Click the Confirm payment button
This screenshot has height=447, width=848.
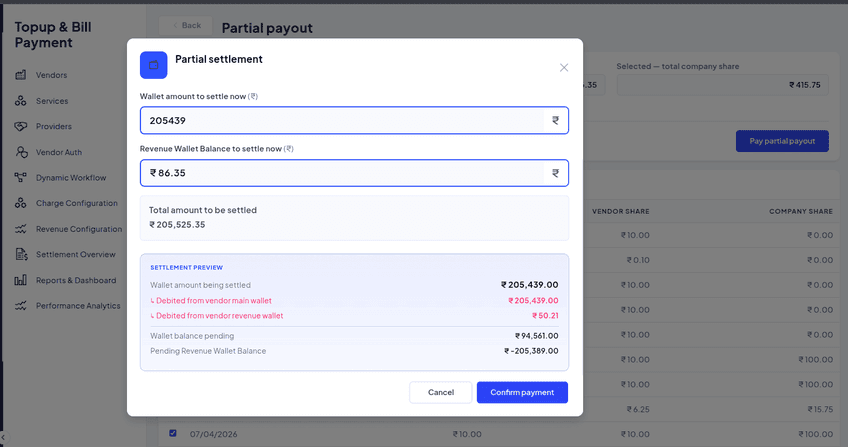pyautogui.click(x=522, y=392)
